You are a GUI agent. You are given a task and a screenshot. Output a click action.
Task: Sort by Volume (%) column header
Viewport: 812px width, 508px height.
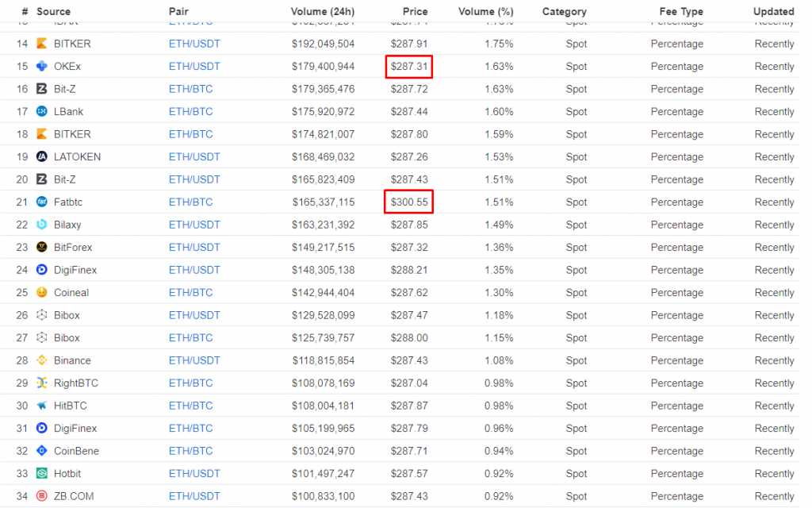click(x=486, y=11)
